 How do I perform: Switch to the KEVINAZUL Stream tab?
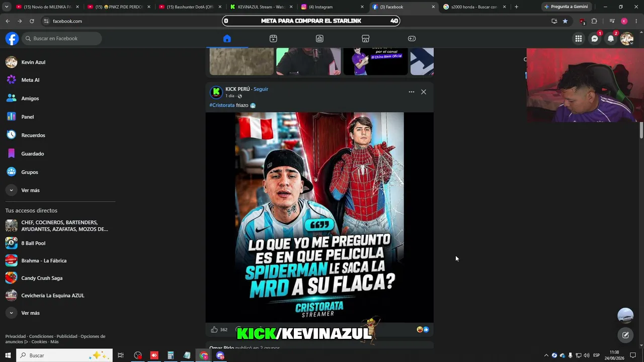261,7
